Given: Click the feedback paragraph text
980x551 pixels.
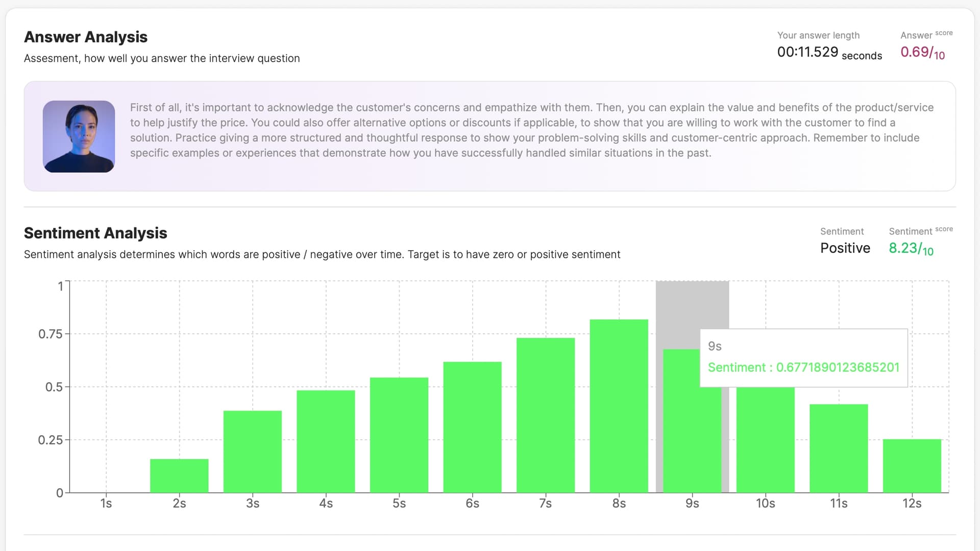Looking at the screenshot, I should pos(531,130).
